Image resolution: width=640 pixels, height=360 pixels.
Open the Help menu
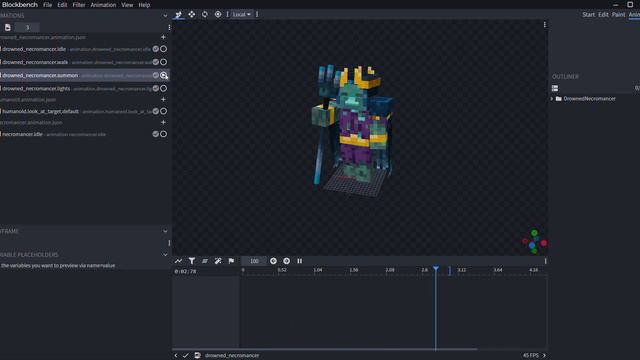tap(144, 5)
